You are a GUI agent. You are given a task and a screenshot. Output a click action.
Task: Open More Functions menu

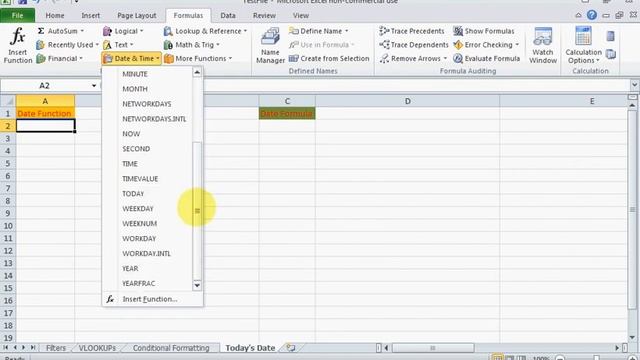click(198, 58)
